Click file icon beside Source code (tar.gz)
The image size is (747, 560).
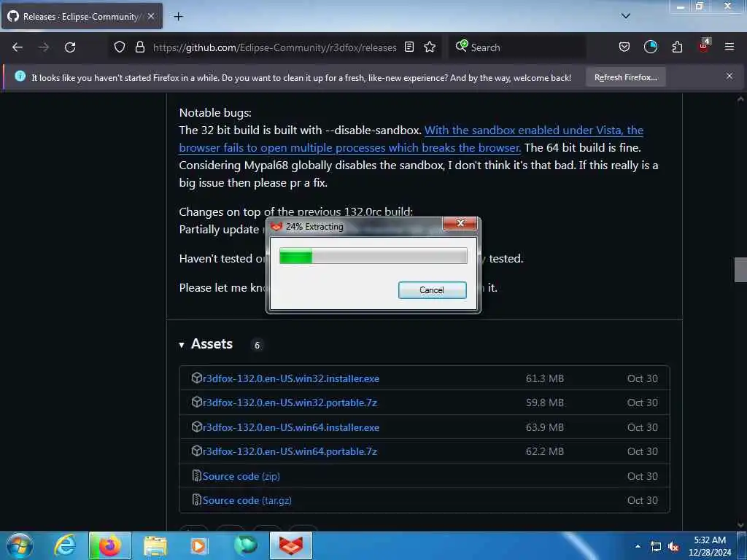pos(197,500)
